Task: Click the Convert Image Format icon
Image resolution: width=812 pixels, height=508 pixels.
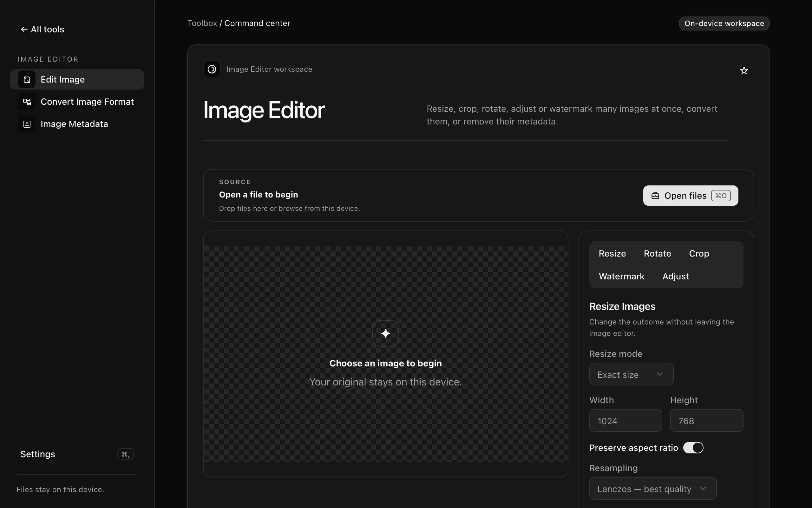Action: pos(27,102)
